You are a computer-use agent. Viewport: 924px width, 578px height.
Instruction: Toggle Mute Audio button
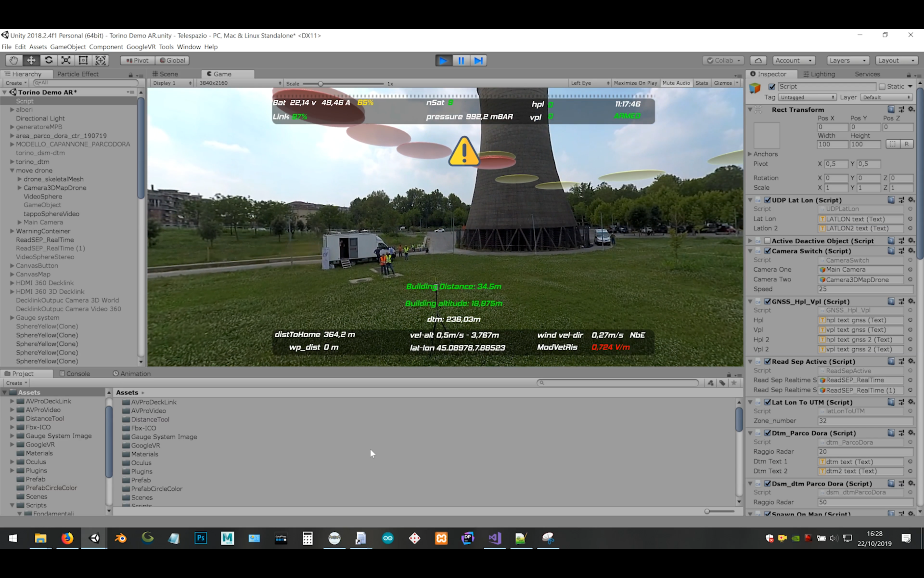[x=676, y=83]
